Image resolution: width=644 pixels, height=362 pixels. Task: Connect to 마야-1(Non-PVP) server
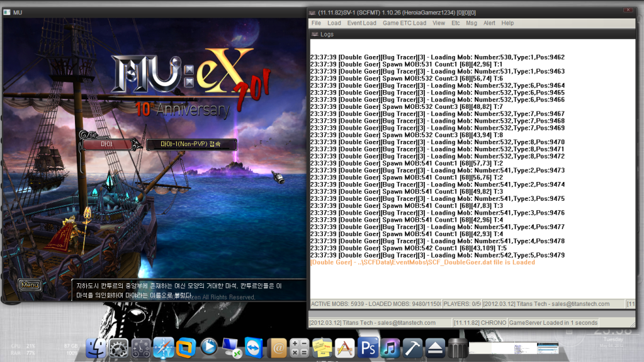(x=191, y=145)
